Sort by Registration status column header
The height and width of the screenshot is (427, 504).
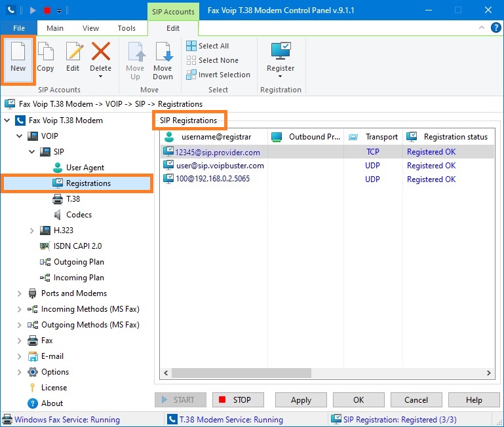tap(449, 137)
